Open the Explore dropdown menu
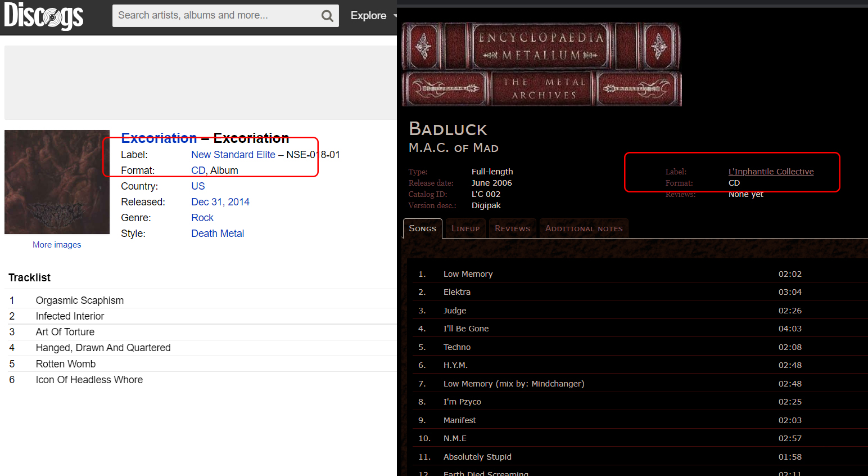The width and height of the screenshot is (868, 476). (x=373, y=16)
